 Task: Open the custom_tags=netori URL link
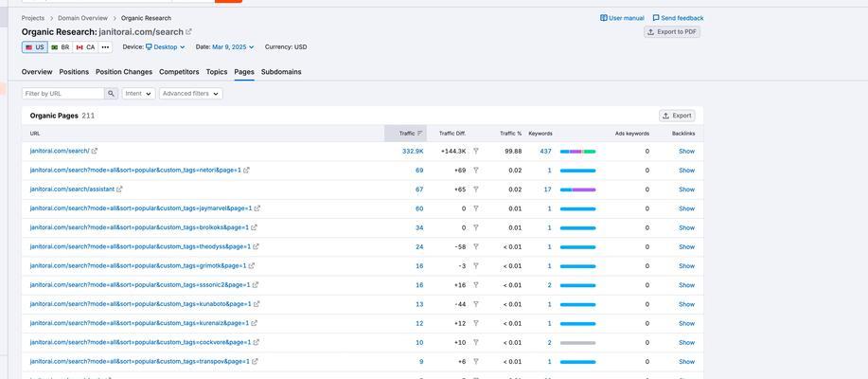135,171
